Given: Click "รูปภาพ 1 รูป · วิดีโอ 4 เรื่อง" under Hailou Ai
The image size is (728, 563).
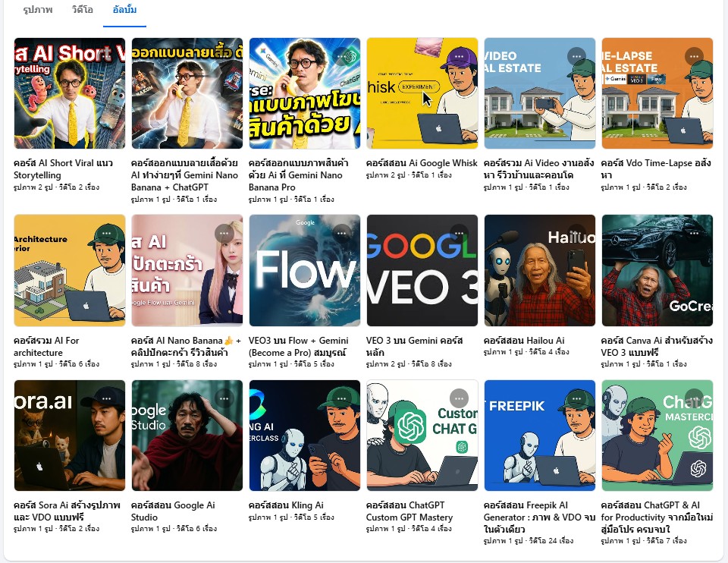Looking at the screenshot, I should tap(526, 351).
